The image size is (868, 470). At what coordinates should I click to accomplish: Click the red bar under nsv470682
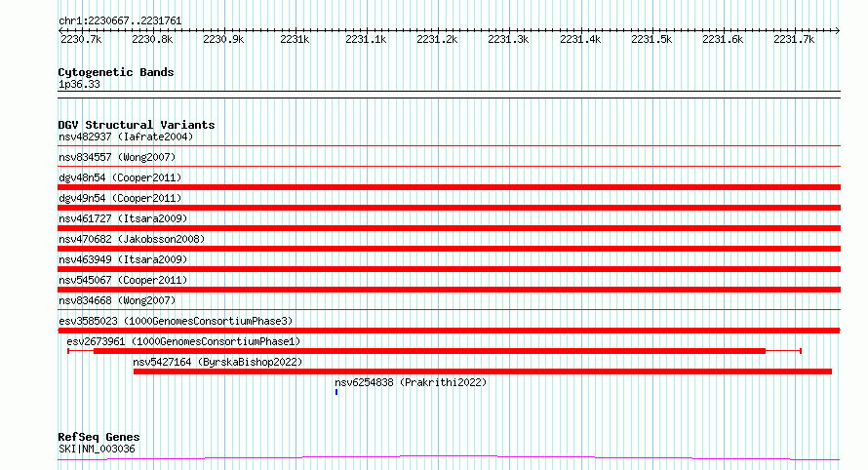tap(449, 249)
